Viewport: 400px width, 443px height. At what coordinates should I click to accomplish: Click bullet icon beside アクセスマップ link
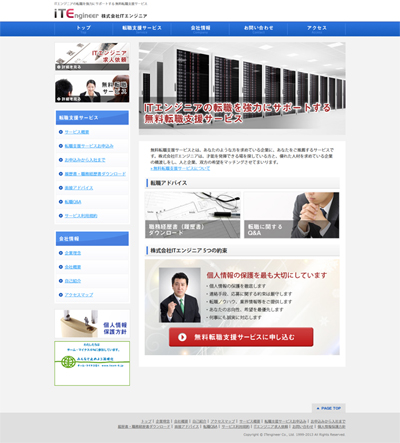click(x=61, y=295)
